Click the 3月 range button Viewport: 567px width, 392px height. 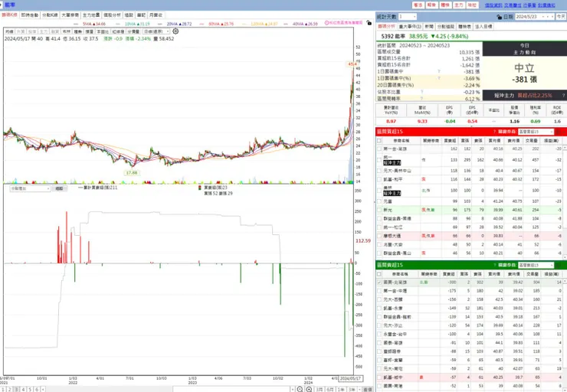coord(320,390)
